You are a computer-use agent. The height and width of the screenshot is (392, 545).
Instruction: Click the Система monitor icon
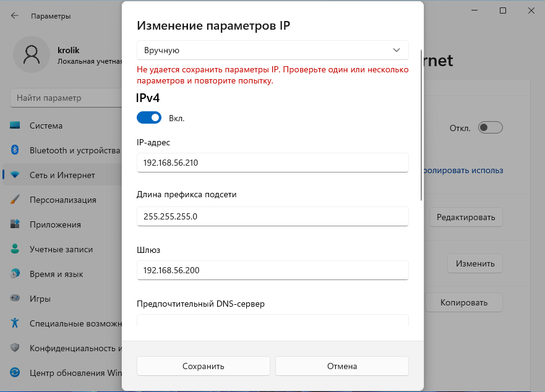coord(15,126)
